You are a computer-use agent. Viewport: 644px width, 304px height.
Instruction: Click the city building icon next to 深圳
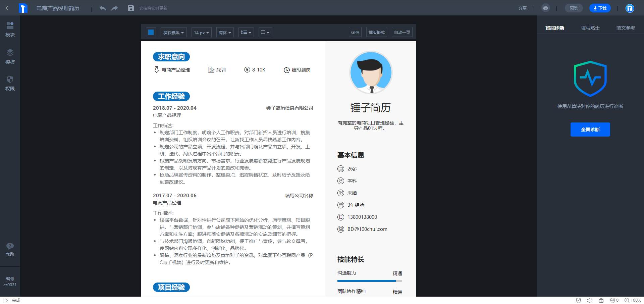click(x=211, y=70)
